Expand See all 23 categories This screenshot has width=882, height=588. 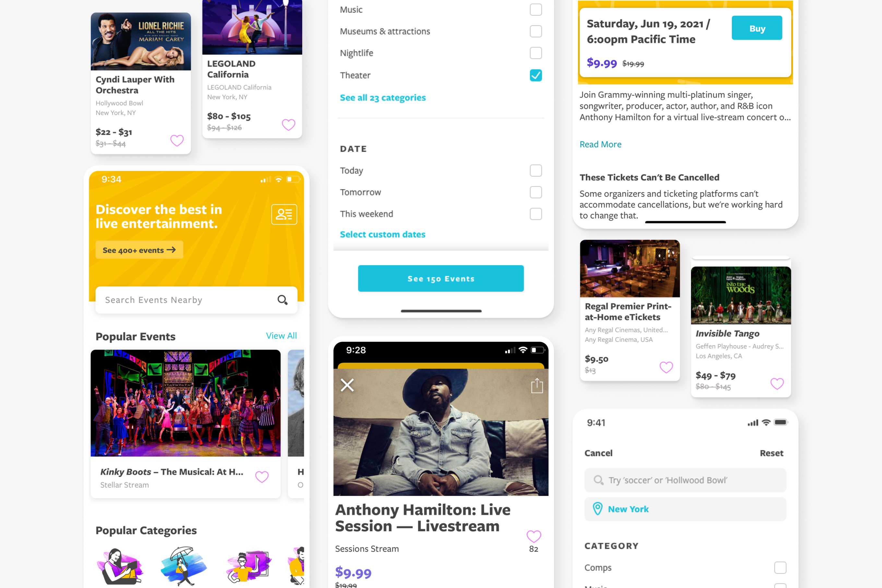click(383, 98)
